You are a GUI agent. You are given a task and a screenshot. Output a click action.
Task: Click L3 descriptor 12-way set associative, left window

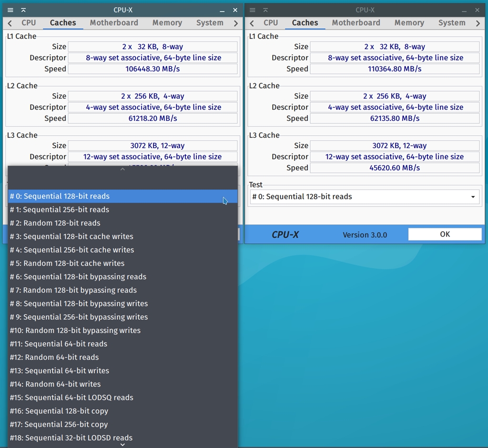152,156
